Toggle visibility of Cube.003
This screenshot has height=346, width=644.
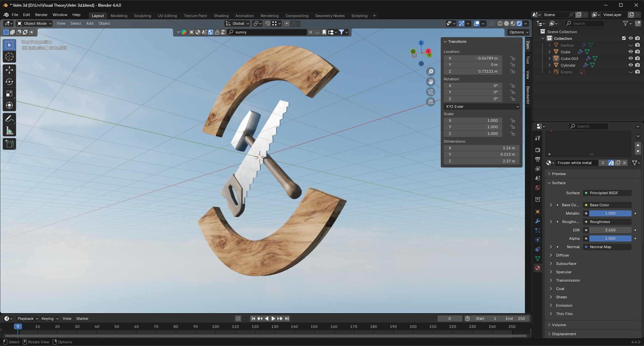tap(631, 58)
